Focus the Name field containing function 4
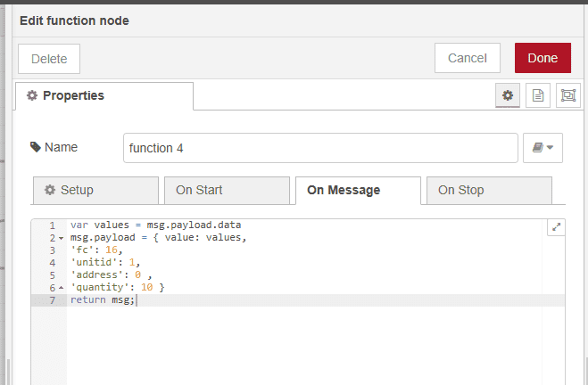 click(320, 148)
